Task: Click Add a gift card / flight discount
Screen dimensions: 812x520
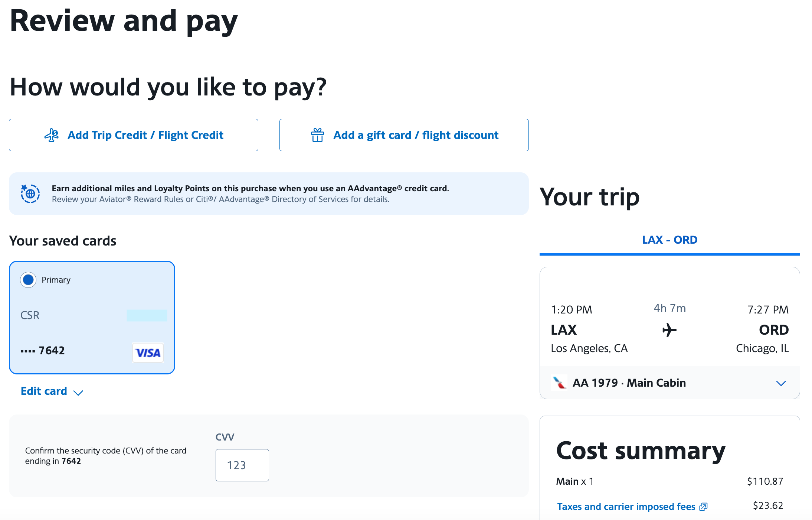Action: 404,135
